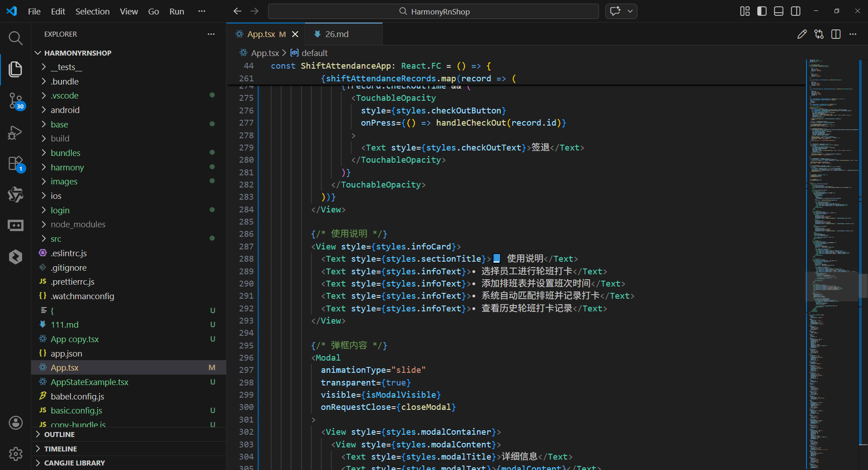Expand the CANGJIE LIBRARY section
Screen dimensions: 868x470
coord(128,463)
